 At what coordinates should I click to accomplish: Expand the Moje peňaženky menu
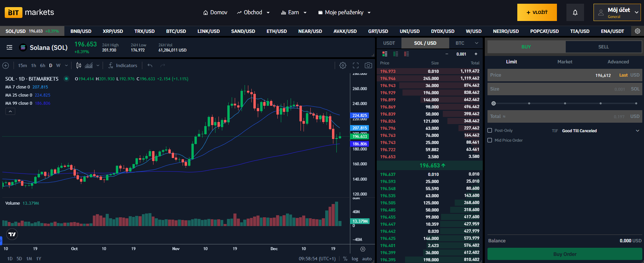344,13
